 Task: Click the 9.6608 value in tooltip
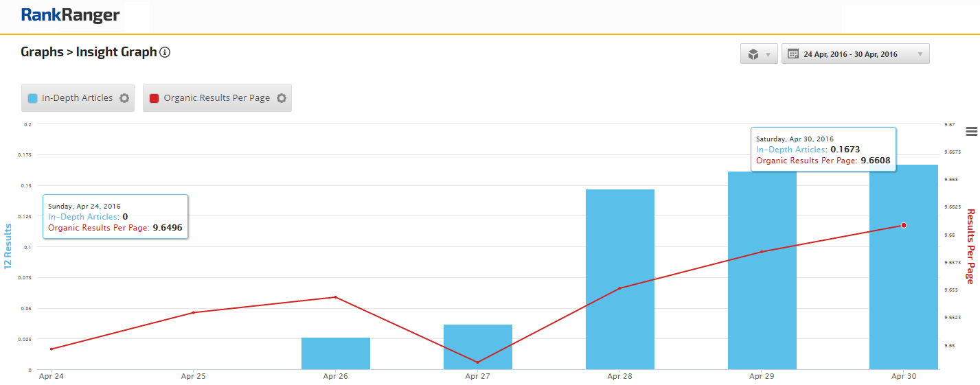[x=875, y=161]
